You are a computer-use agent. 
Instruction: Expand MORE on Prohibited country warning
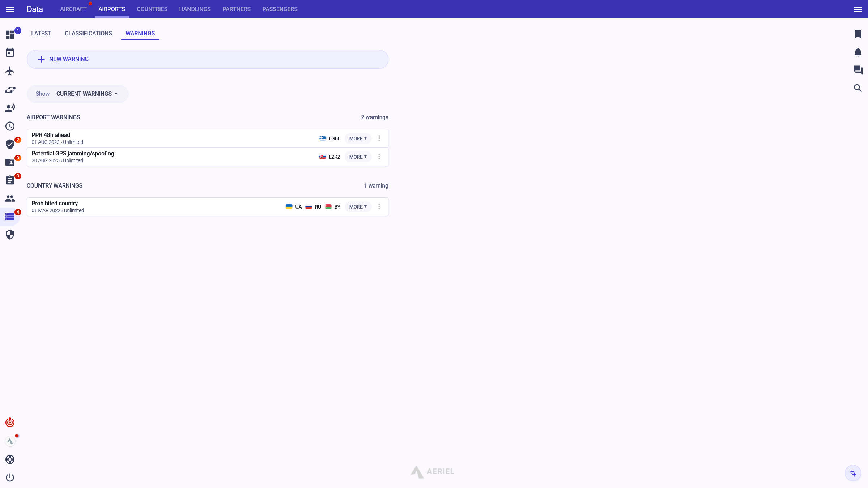(x=358, y=207)
